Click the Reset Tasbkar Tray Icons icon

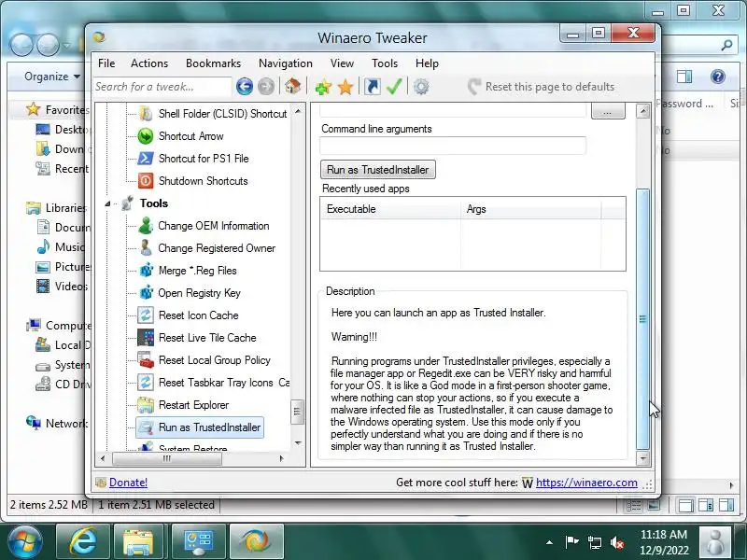[x=146, y=383]
